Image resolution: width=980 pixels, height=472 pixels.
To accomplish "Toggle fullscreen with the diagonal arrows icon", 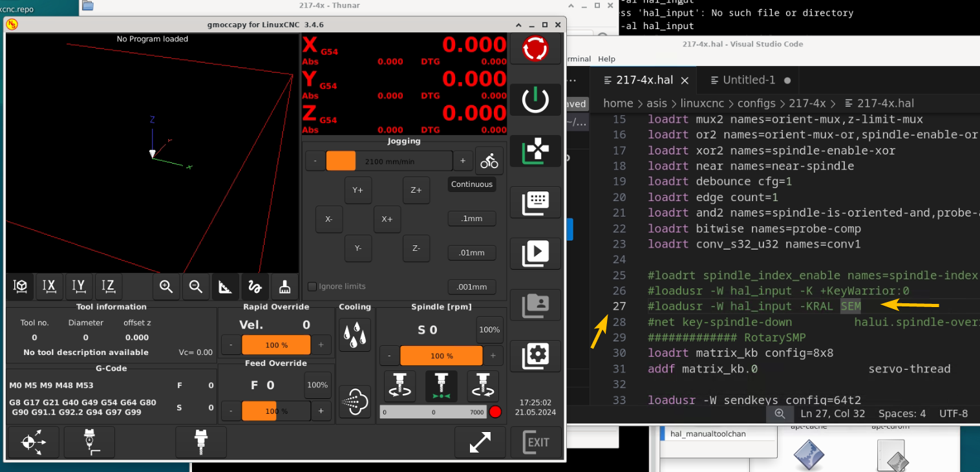I will tap(480, 442).
